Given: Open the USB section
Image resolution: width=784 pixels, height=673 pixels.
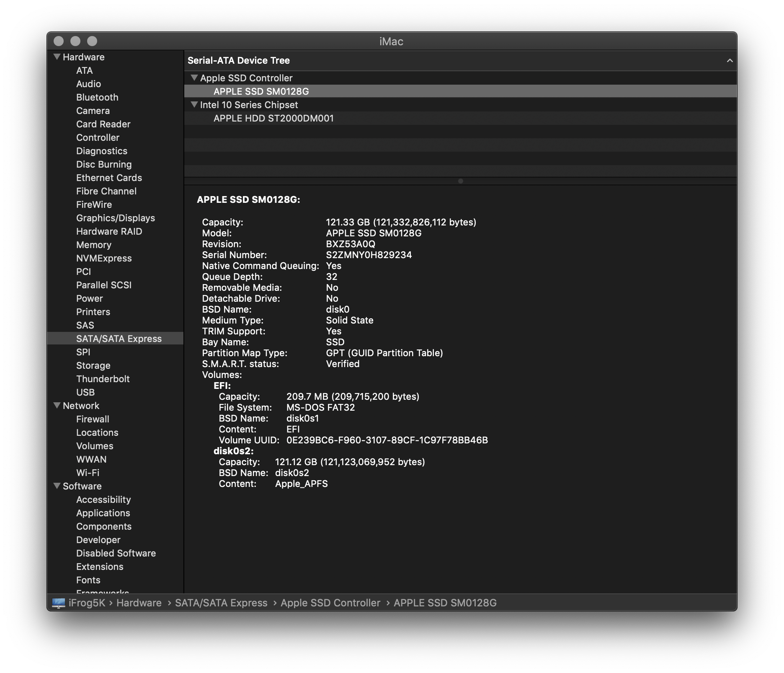Looking at the screenshot, I should pos(85,392).
